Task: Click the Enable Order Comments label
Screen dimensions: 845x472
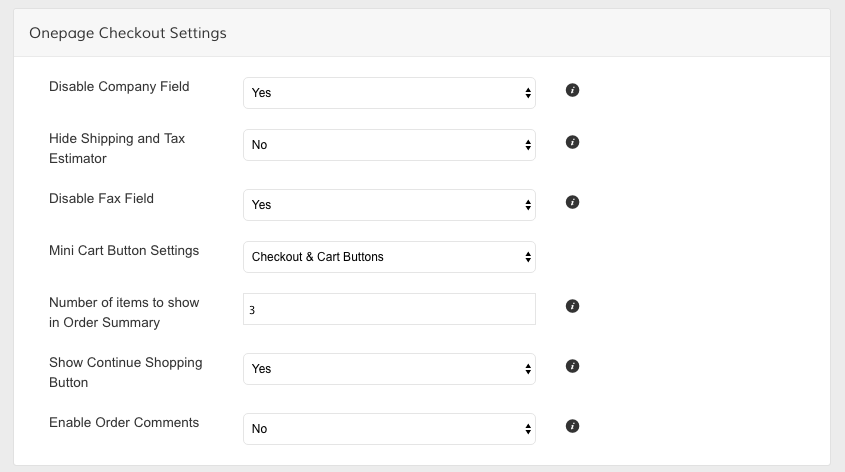Action: [124, 422]
